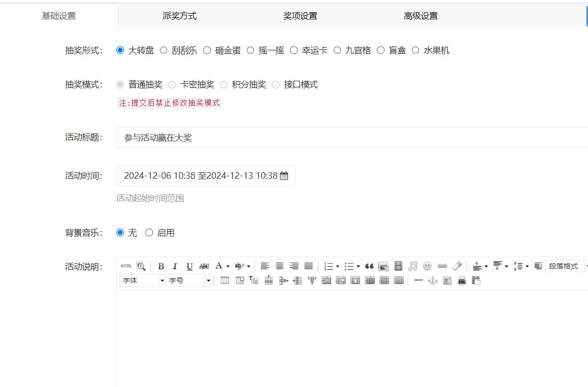The width and height of the screenshot is (588, 387).
Task: Insert music into editor
Action: pyautogui.click(x=412, y=266)
